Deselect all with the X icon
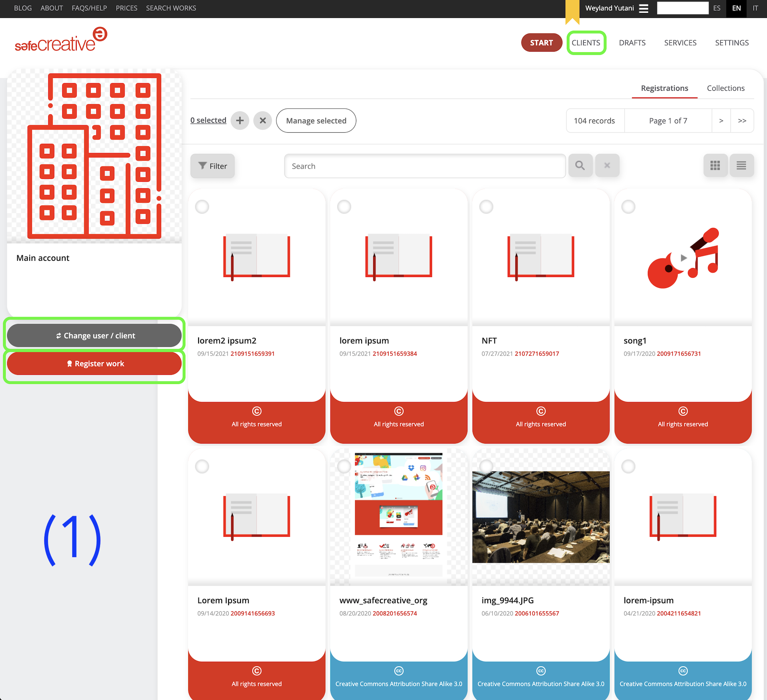The height and width of the screenshot is (700, 767). (262, 120)
